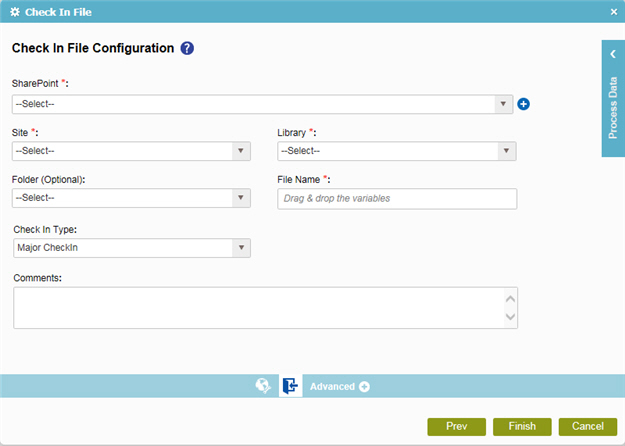Image resolution: width=625 pixels, height=446 pixels.
Task: Expand the Process Data side panel
Action: tap(613, 98)
